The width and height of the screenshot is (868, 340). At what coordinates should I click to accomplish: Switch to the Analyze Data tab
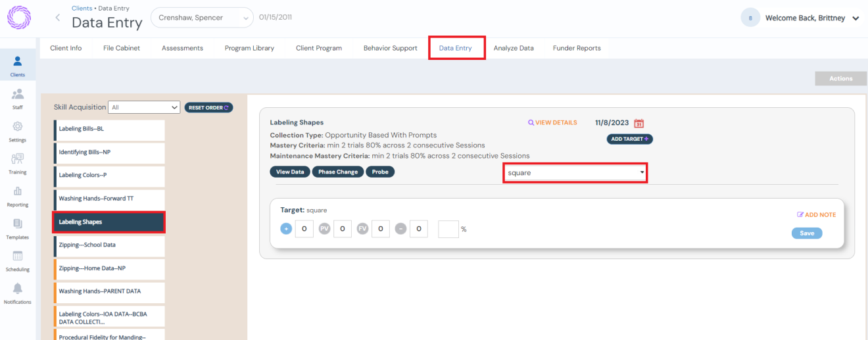pos(514,48)
